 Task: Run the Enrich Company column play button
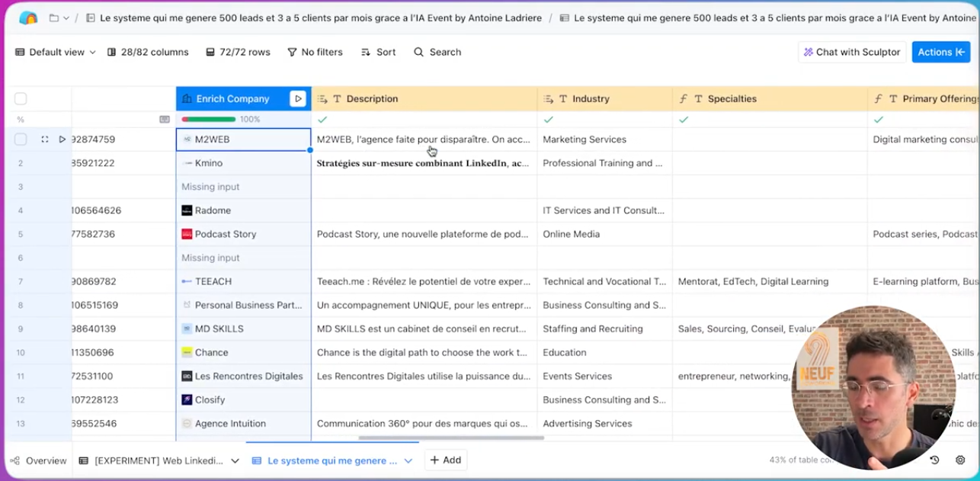(298, 98)
